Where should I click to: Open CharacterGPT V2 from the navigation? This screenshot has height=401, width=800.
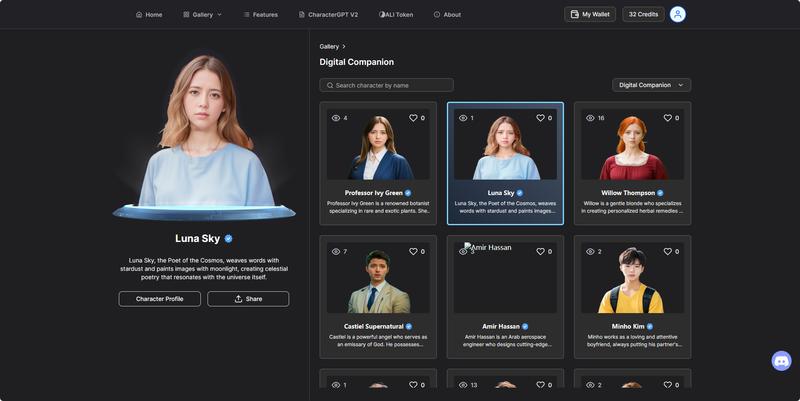pyautogui.click(x=328, y=14)
